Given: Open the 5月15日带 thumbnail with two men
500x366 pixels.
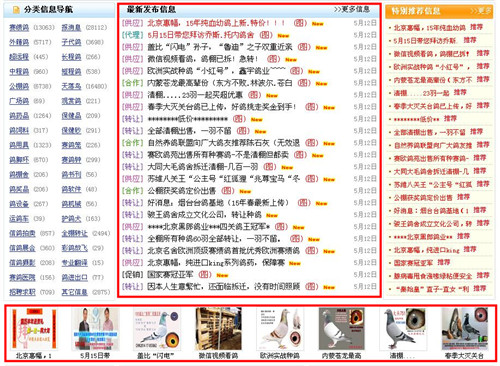Looking at the screenshot, I should pyautogui.click(x=95, y=329).
